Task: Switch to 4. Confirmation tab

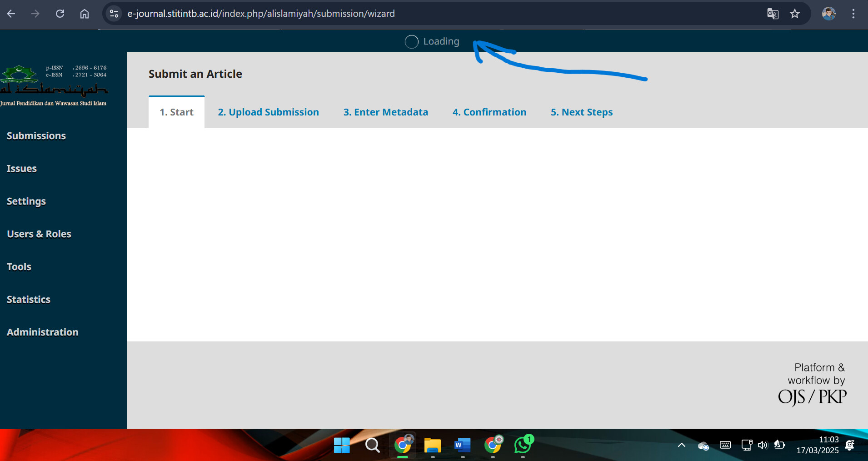Action: click(489, 112)
